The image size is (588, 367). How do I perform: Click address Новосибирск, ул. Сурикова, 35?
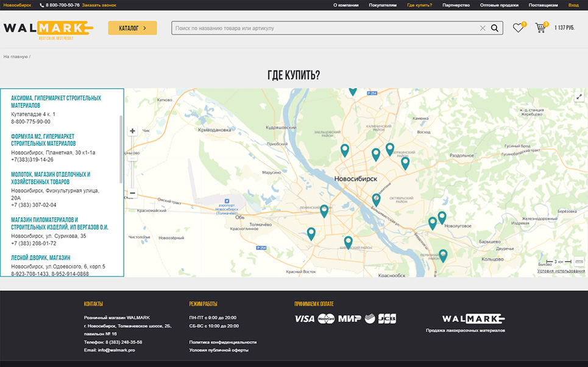point(48,236)
